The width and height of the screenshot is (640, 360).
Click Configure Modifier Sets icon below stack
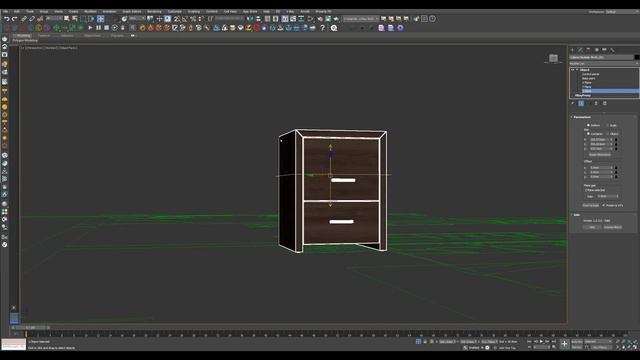(x=604, y=103)
